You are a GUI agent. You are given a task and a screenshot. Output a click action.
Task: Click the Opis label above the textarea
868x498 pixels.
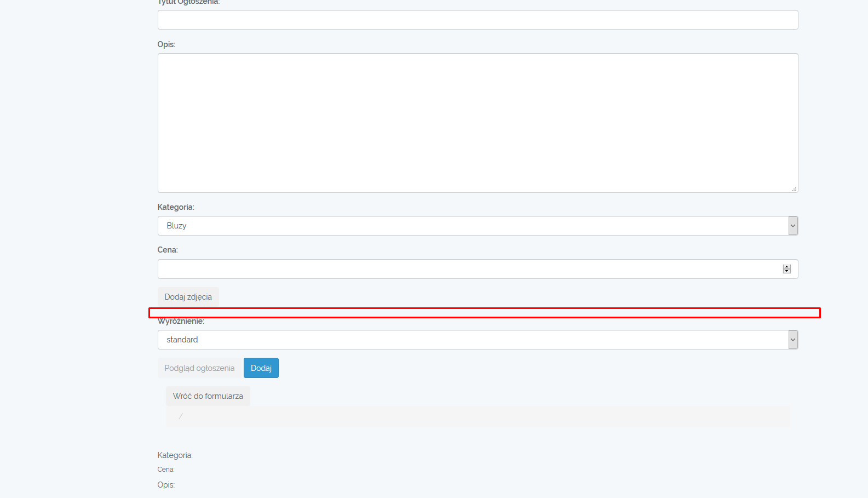click(x=166, y=44)
